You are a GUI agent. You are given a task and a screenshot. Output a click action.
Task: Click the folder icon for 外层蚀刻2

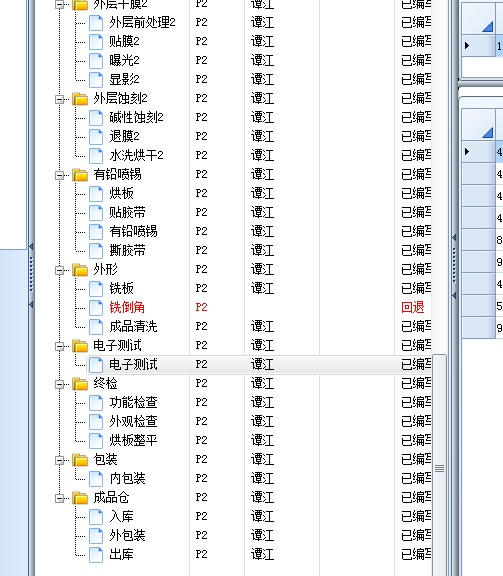click(80, 98)
